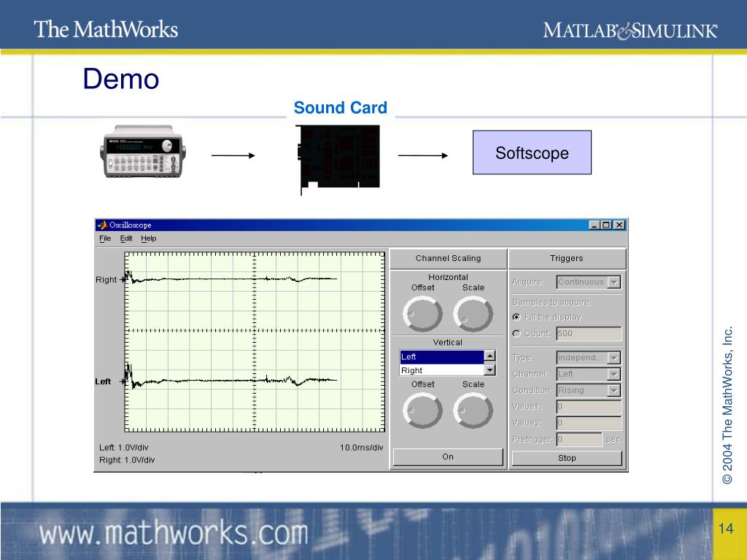Open the Acquire Continuous dropdown

(x=589, y=282)
